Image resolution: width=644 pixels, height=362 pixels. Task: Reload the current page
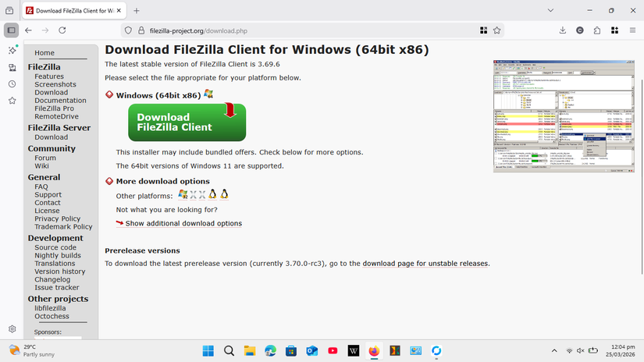click(62, 30)
